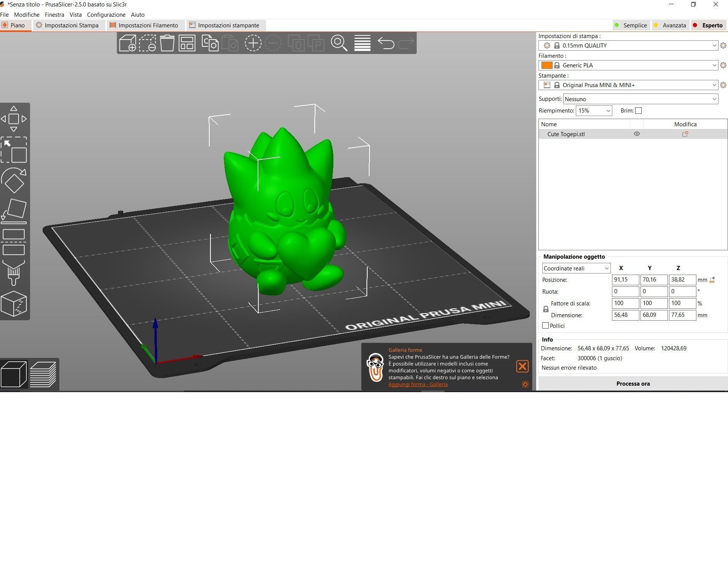
Task: Click the Copy toolbar icon
Action: [x=210, y=43]
